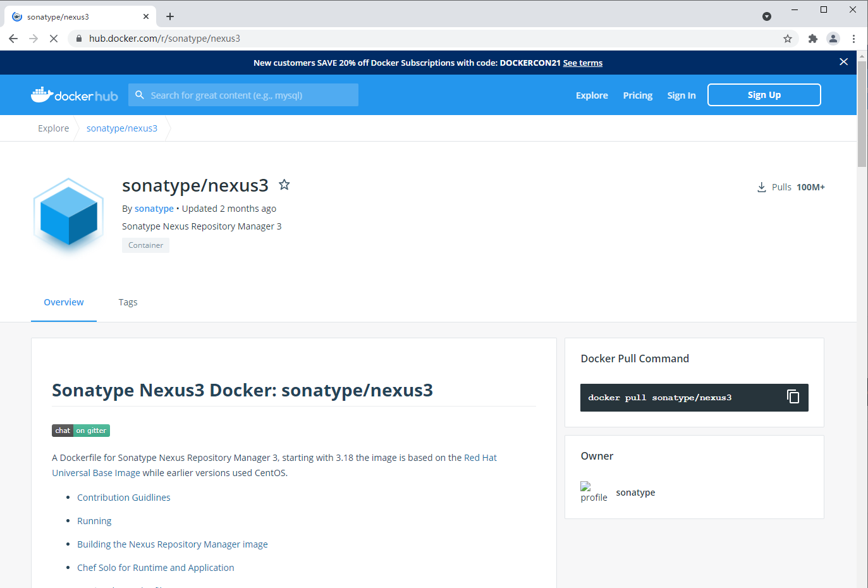
Task: Open Chef Solo for Runtime and Application
Action: [x=156, y=568]
